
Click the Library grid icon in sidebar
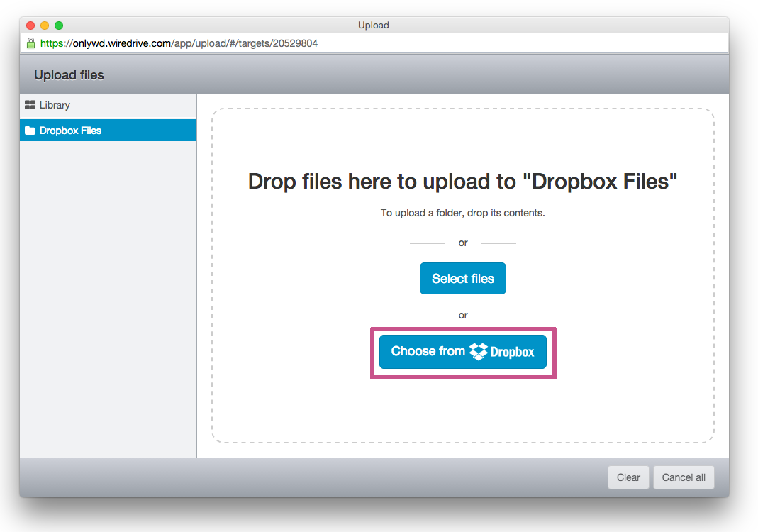[30, 104]
